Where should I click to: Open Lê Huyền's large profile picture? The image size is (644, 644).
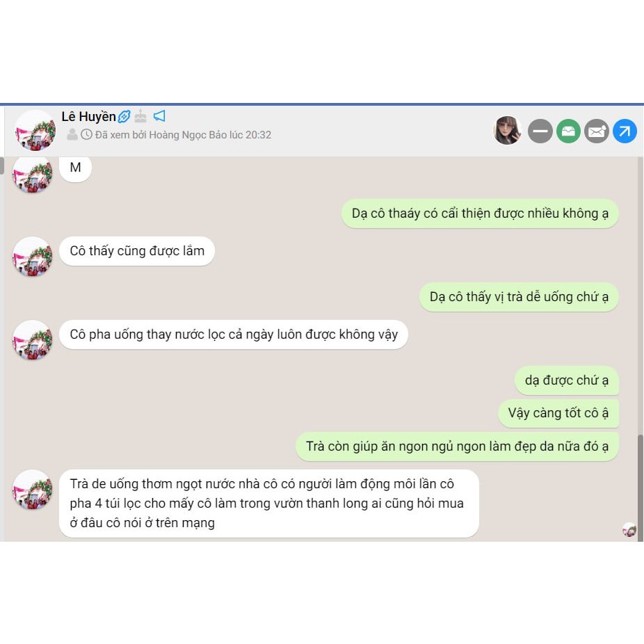tap(35, 130)
